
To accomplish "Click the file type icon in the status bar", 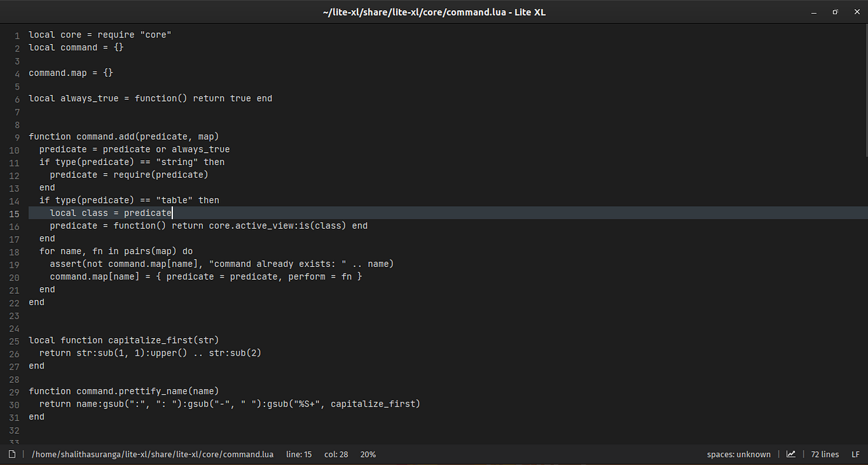I will click(x=11, y=454).
